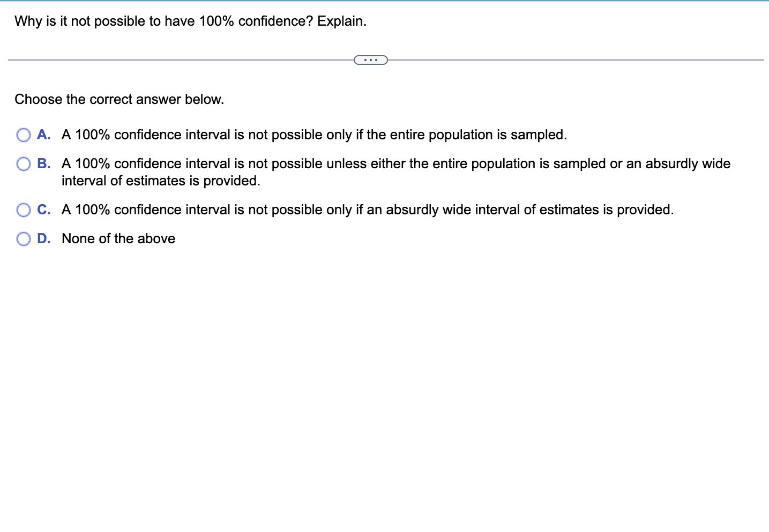This screenshot has height=532, width=769.
Task: Click the blue letter 'C.' label
Action: (44, 209)
